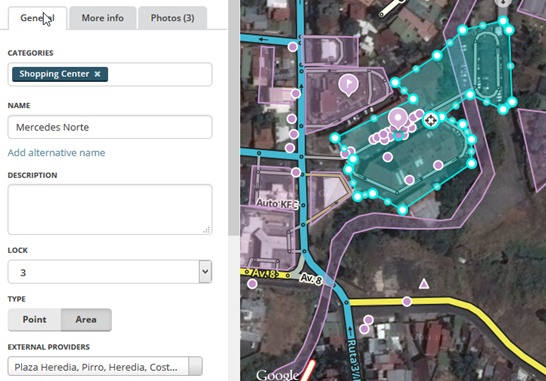546x381 pixels.
Task: Expand the External Providers Plaza Heredia dropdown
Action: 195,366
